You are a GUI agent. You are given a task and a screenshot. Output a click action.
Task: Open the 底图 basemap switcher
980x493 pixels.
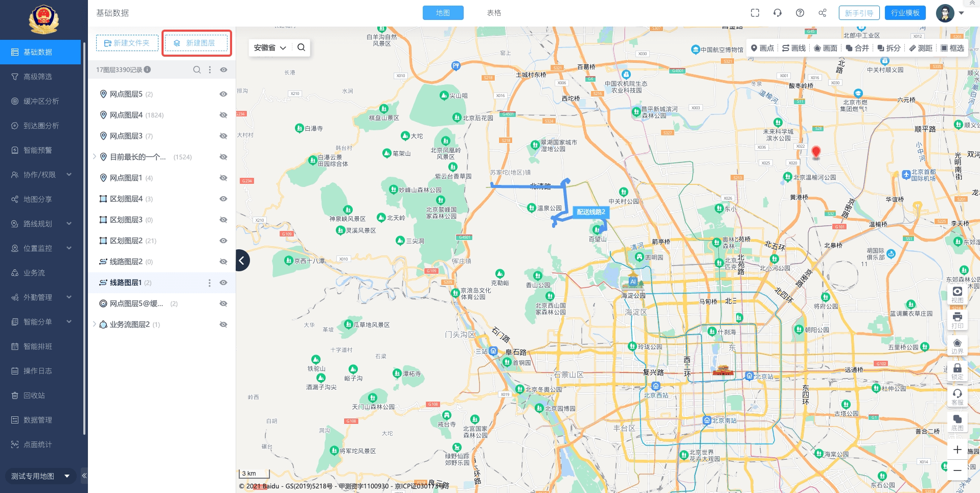[957, 422]
